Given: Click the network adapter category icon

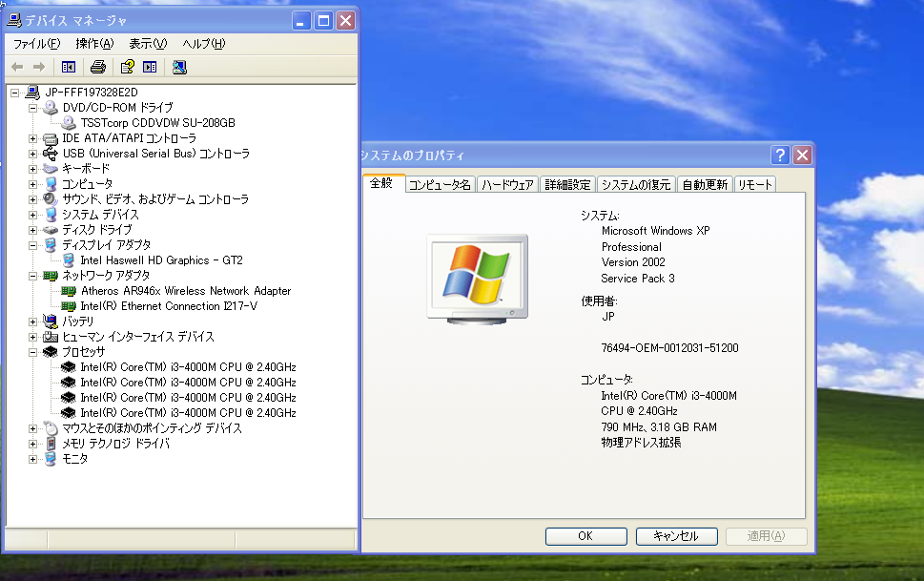Looking at the screenshot, I should (x=51, y=276).
